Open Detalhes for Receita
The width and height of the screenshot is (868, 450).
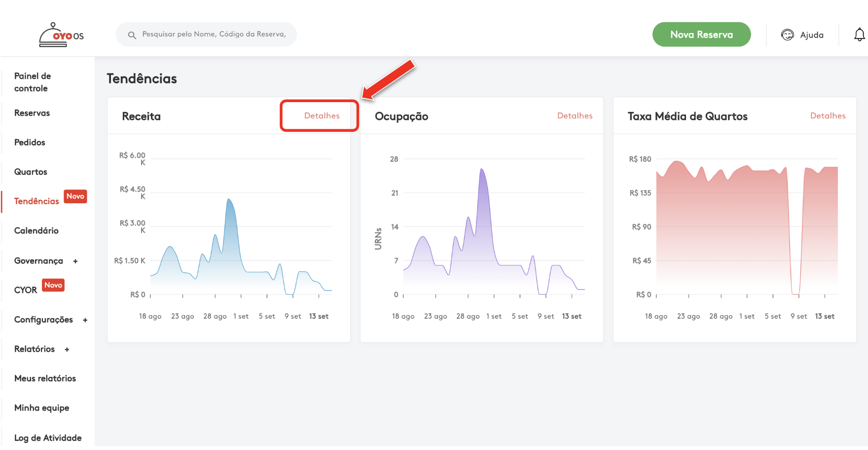(322, 115)
